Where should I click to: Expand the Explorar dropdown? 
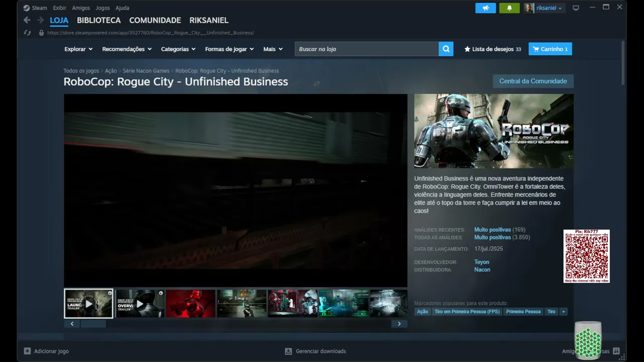click(78, 49)
